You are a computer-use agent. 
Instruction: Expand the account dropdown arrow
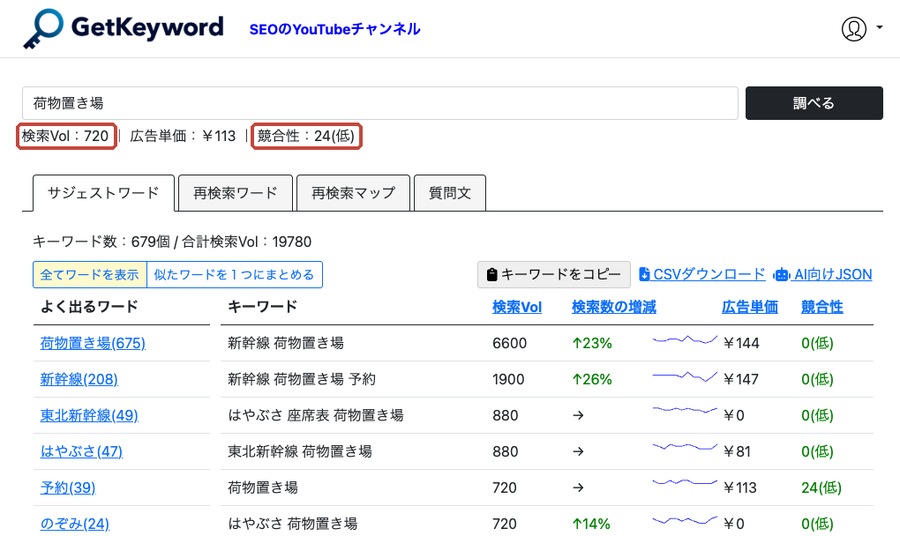coord(879,27)
